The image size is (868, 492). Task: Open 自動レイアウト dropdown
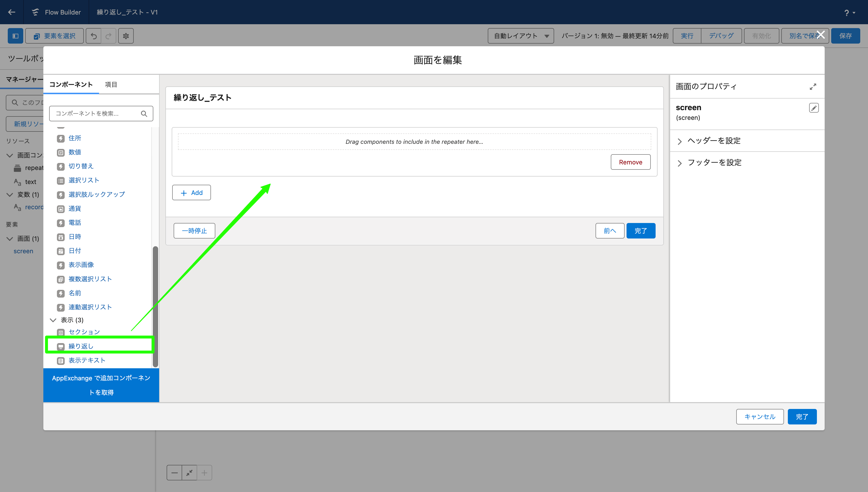pyautogui.click(x=520, y=36)
